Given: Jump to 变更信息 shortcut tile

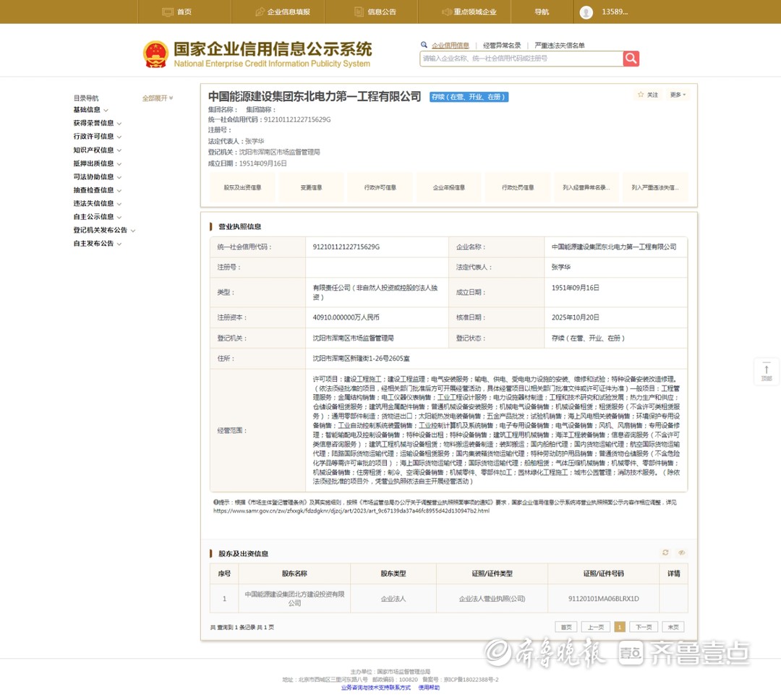Looking at the screenshot, I should click(x=311, y=187).
